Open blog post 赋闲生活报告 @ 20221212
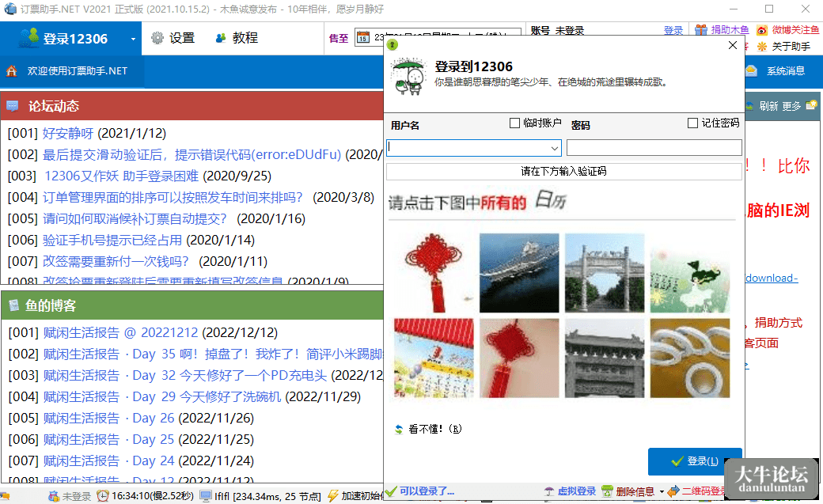823x504 pixels. coord(121,333)
